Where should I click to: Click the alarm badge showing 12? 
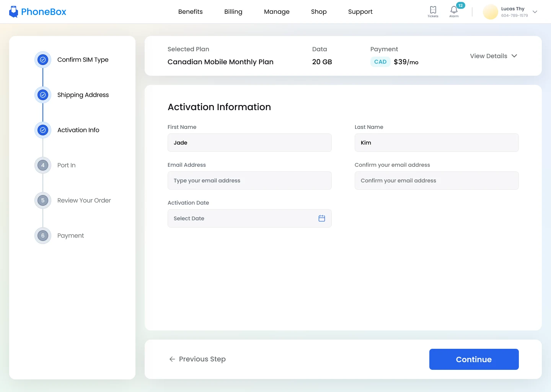click(461, 5)
